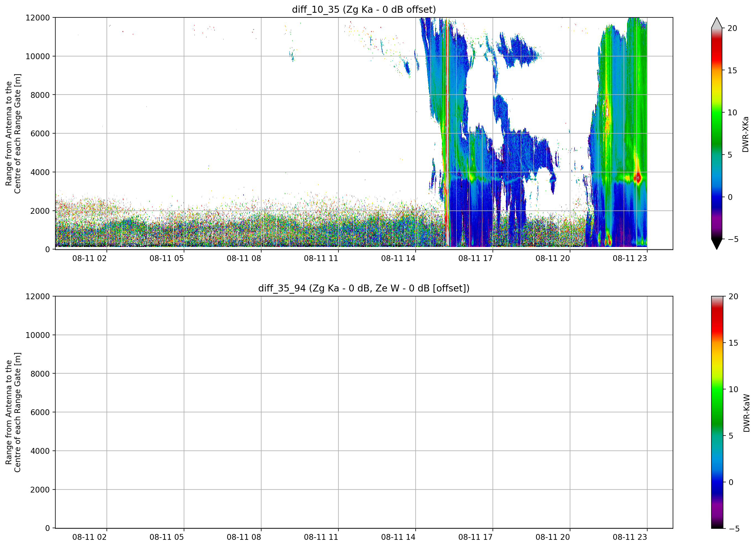The height and width of the screenshot is (547, 756).
Task: Click the "2000" y-axis tick of top plot
Action: [40, 211]
